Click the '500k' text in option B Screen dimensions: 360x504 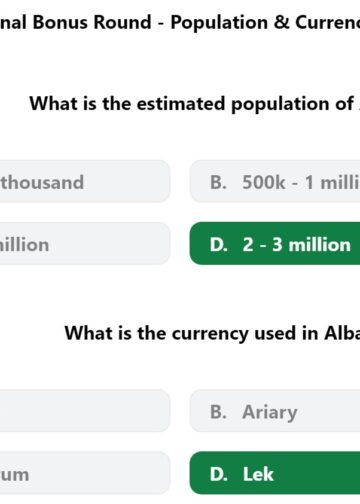coord(264,182)
